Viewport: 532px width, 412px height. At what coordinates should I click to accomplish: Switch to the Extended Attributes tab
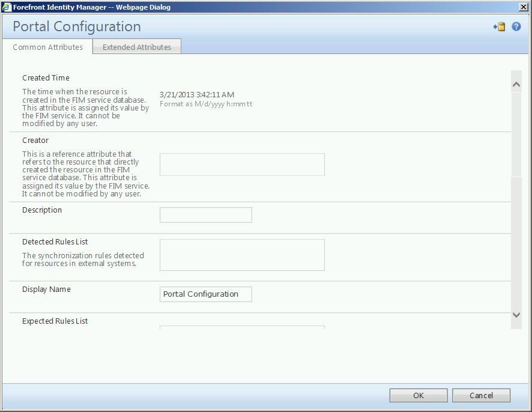[x=137, y=47]
